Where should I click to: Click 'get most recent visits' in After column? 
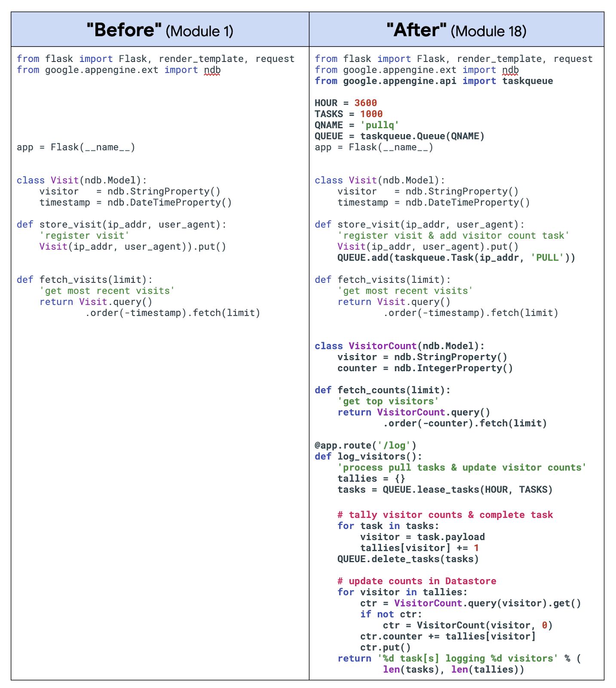[405, 291]
